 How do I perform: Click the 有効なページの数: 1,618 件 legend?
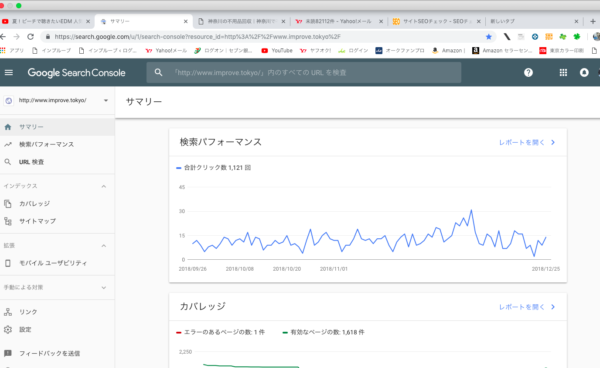[323, 332]
